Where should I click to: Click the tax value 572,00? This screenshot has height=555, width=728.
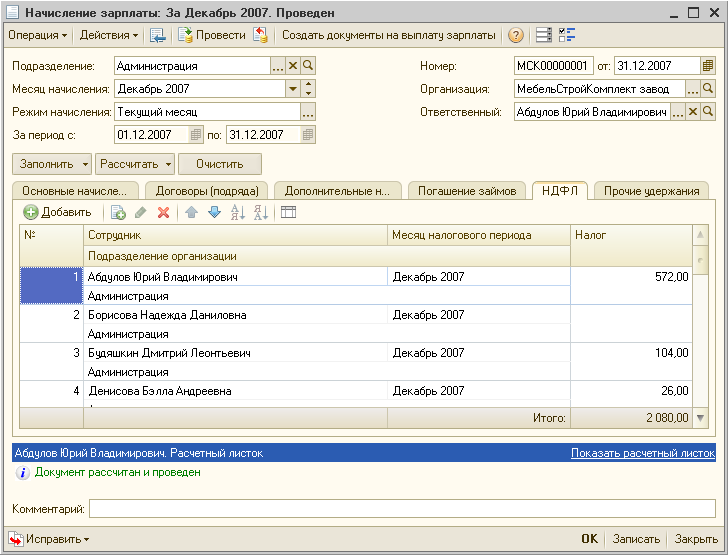click(671, 277)
